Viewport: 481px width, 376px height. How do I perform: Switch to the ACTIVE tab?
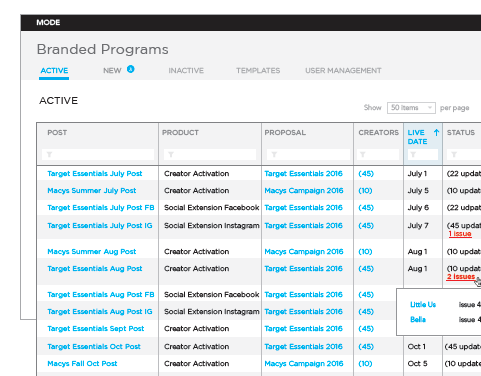click(x=54, y=71)
